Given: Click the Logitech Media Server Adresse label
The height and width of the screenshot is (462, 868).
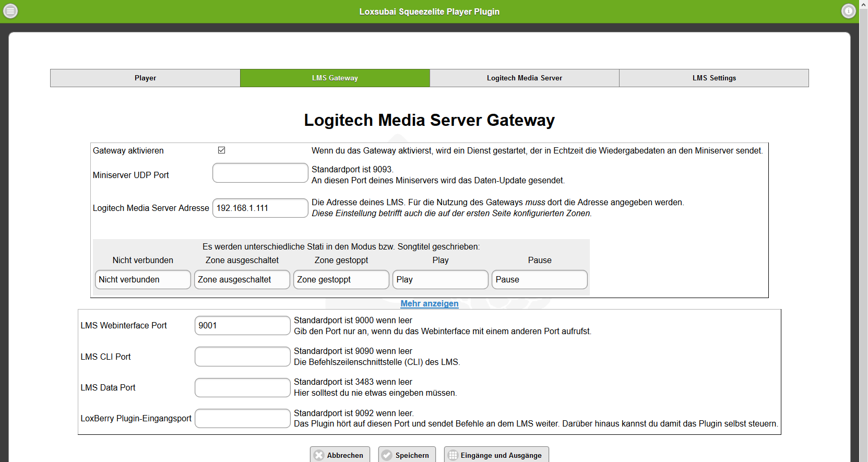Looking at the screenshot, I should pos(151,208).
